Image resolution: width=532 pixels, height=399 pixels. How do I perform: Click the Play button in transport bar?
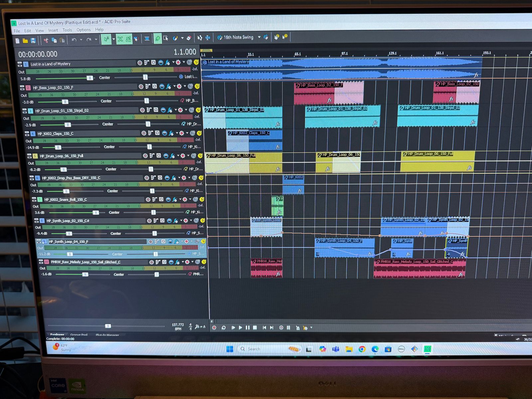(x=240, y=328)
